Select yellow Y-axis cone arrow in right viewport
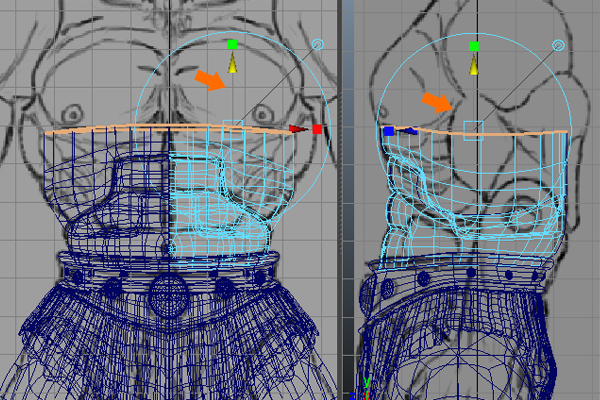This screenshot has height=400, width=600. [474, 65]
